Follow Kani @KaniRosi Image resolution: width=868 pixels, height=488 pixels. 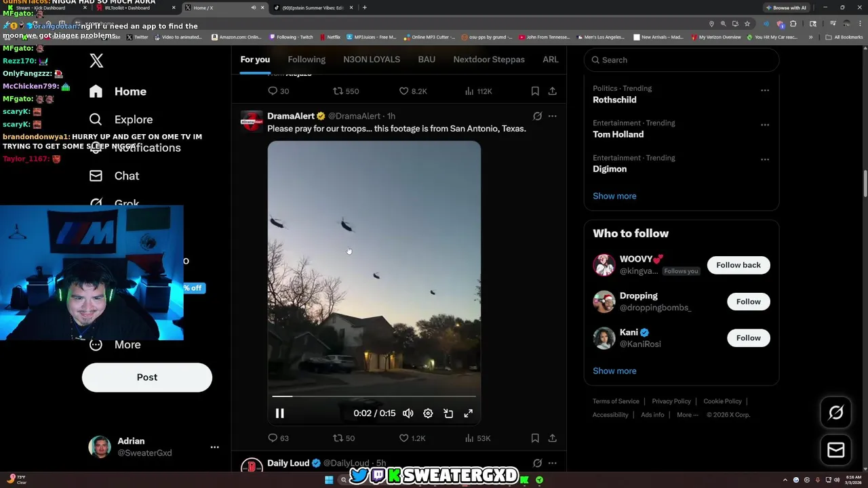(749, 338)
